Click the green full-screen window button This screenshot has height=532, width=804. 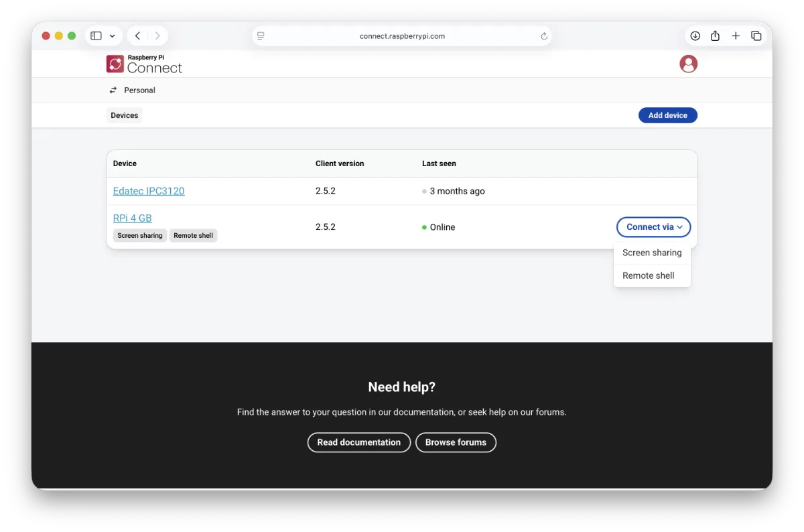pyautogui.click(x=72, y=36)
